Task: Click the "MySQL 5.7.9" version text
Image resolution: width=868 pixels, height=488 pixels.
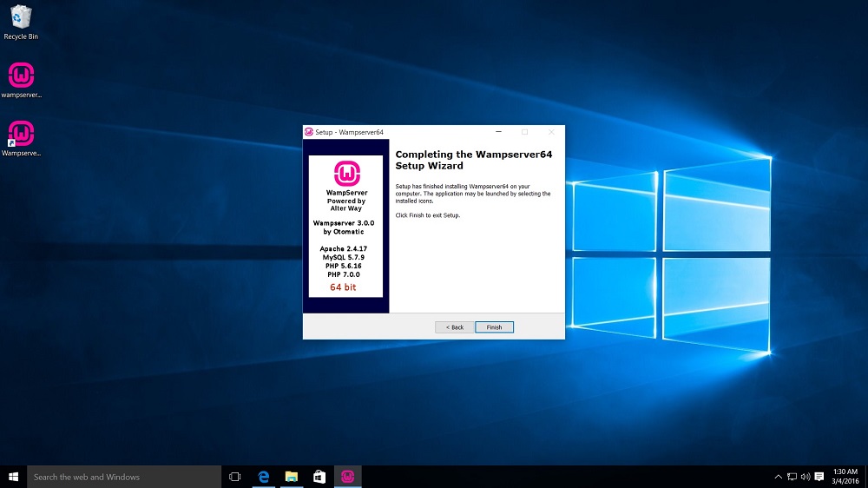Action: pyautogui.click(x=343, y=258)
